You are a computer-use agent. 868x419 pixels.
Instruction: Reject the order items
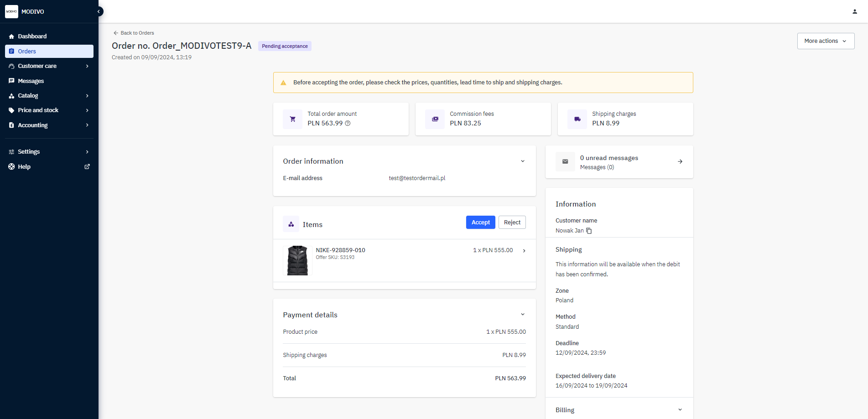(x=512, y=222)
